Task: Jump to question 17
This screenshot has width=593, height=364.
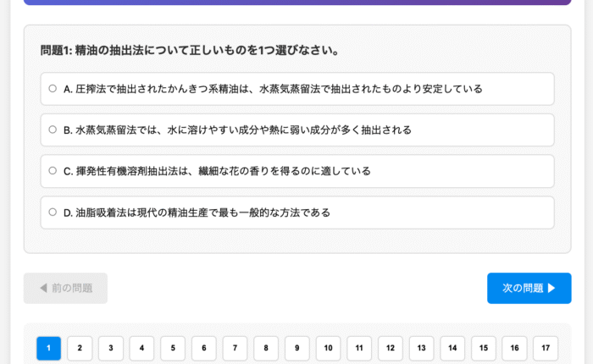Action: click(x=546, y=348)
